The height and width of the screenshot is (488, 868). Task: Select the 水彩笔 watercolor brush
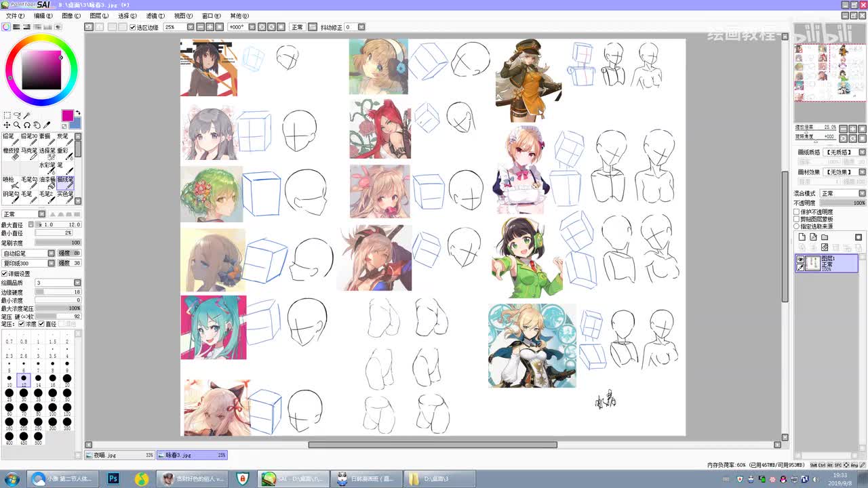[47, 168]
